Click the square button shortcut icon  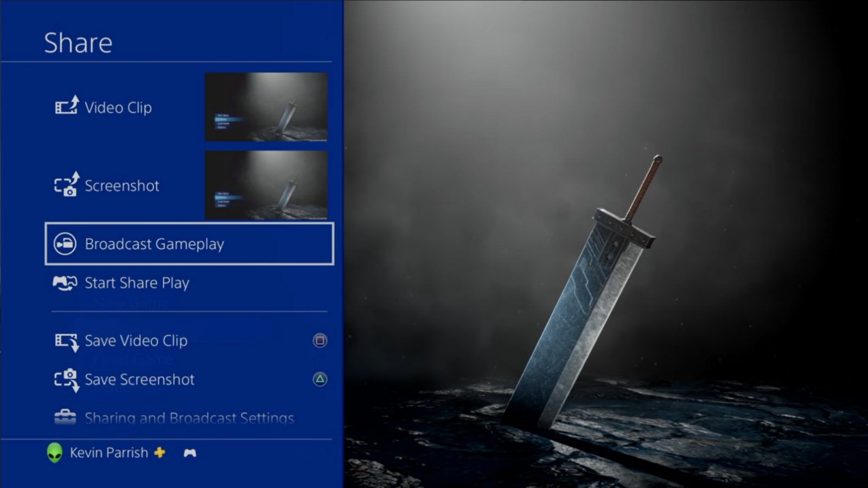coord(320,341)
